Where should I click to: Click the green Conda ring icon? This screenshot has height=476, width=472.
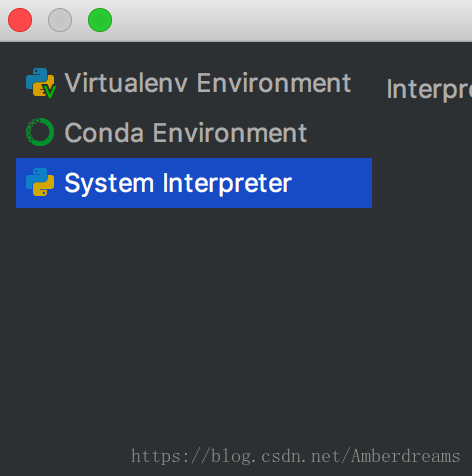tap(40, 132)
